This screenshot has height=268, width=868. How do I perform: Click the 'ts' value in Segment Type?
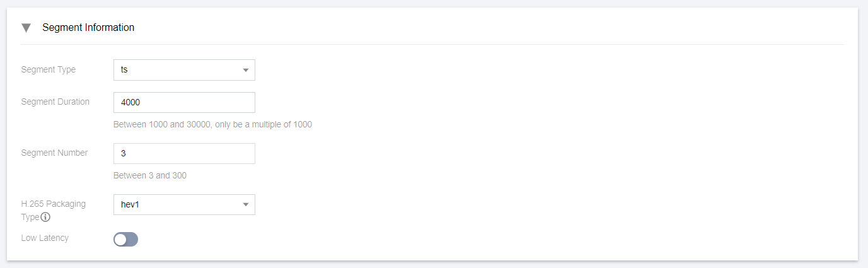tap(124, 70)
